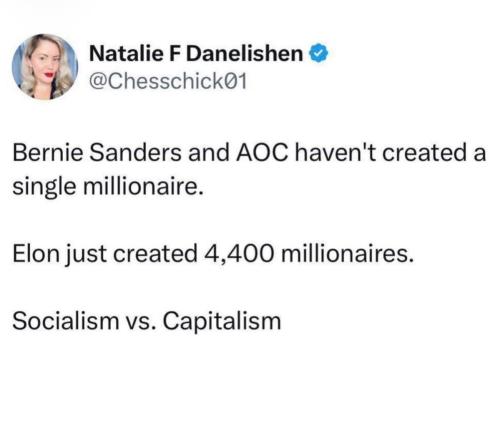Click the word "Socialism"
The height and width of the screenshot is (435, 500).
click(x=66, y=321)
